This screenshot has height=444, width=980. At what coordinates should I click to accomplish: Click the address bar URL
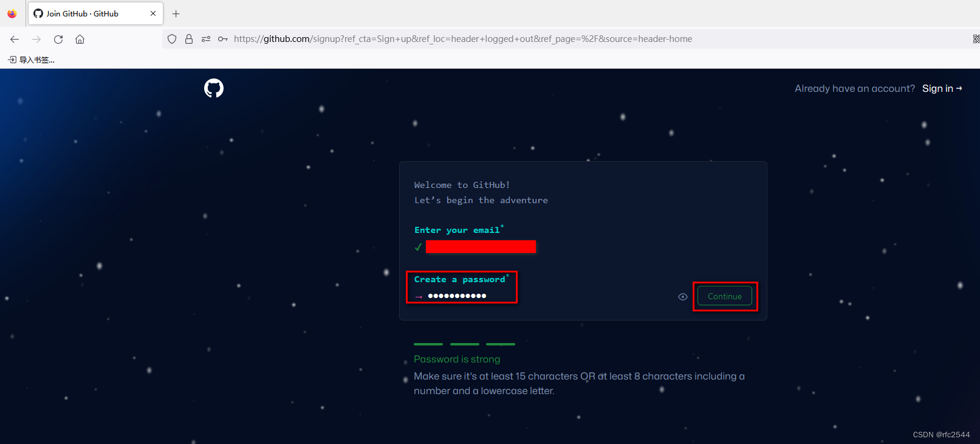[463, 39]
